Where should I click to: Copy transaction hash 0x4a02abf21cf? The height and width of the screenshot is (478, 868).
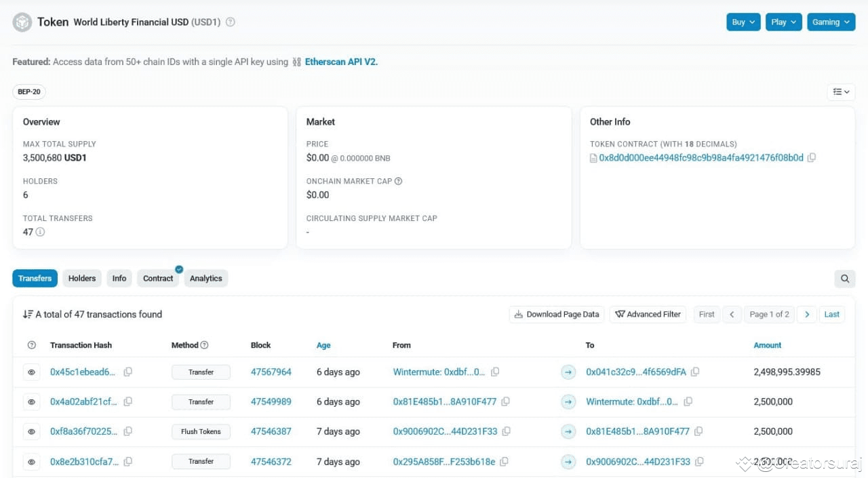coord(127,401)
